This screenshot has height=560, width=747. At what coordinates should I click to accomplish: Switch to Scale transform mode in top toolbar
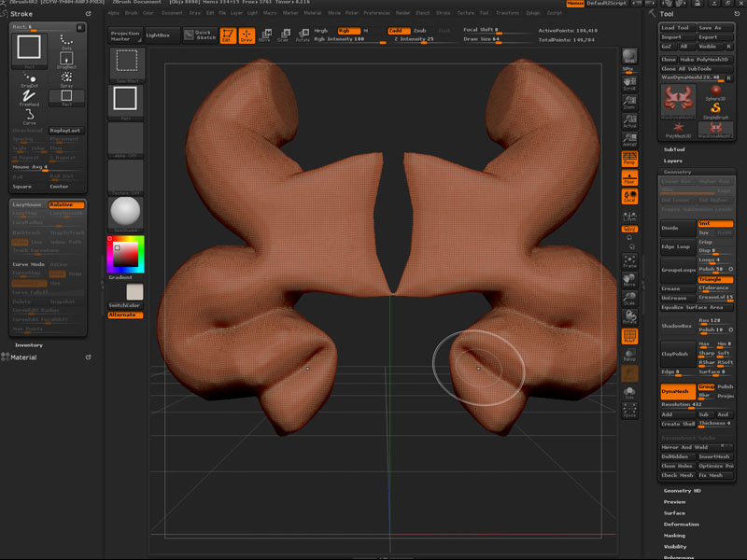tap(284, 35)
